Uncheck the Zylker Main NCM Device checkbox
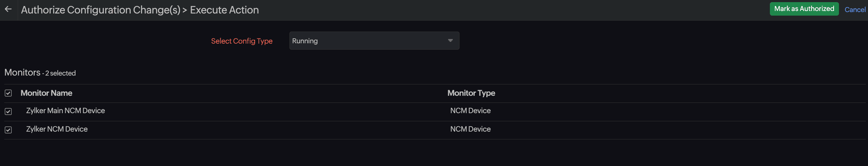 [x=8, y=111]
